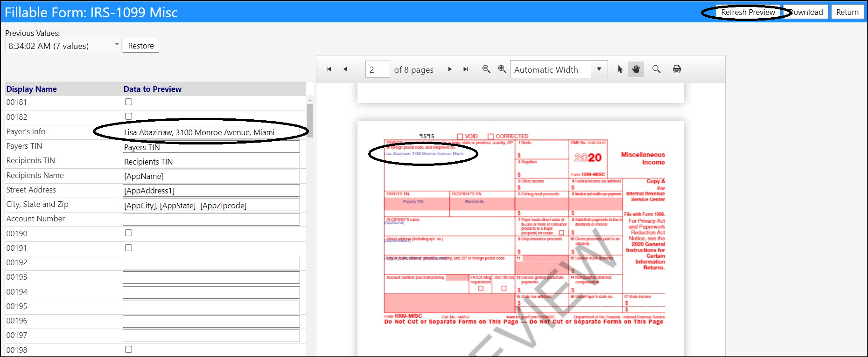Click the Display Name column header
Image resolution: width=868 pixels, height=357 pixels.
[x=32, y=89]
